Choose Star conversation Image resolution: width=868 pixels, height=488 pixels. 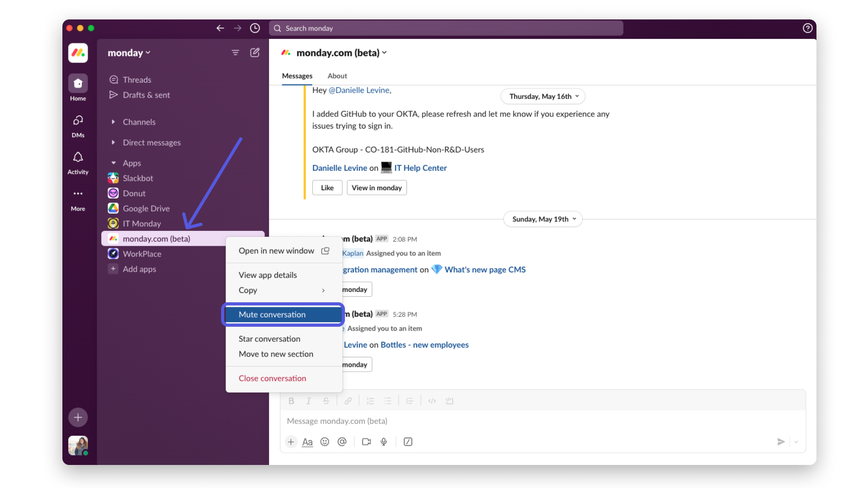pos(284,339)
